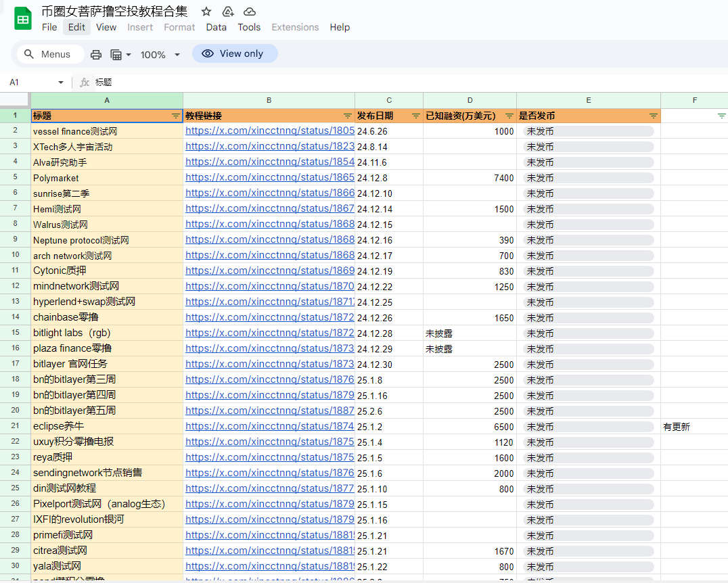Image resolution: width=728 pixels, height=583 pixels.
Task: Open 未发币 dropdown chip for Polymarket row
Action: point(588,178)
